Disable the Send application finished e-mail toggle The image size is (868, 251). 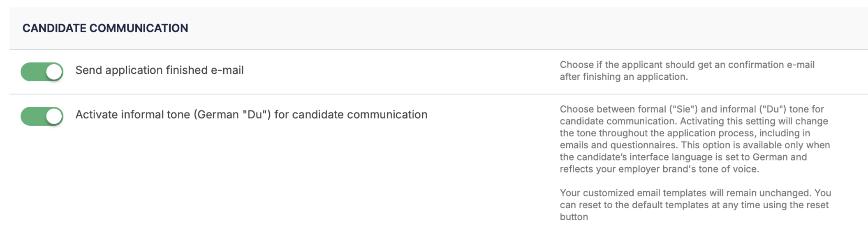42,72
